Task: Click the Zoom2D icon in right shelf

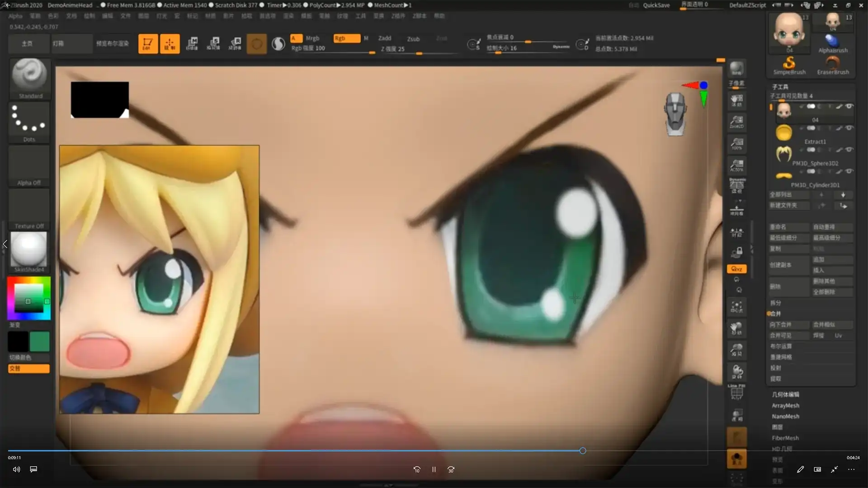Action: point(737,121)
